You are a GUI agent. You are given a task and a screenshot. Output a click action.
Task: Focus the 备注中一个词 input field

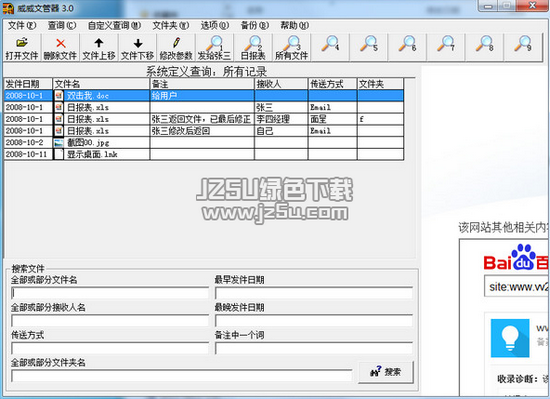click(x=314, y=348)
